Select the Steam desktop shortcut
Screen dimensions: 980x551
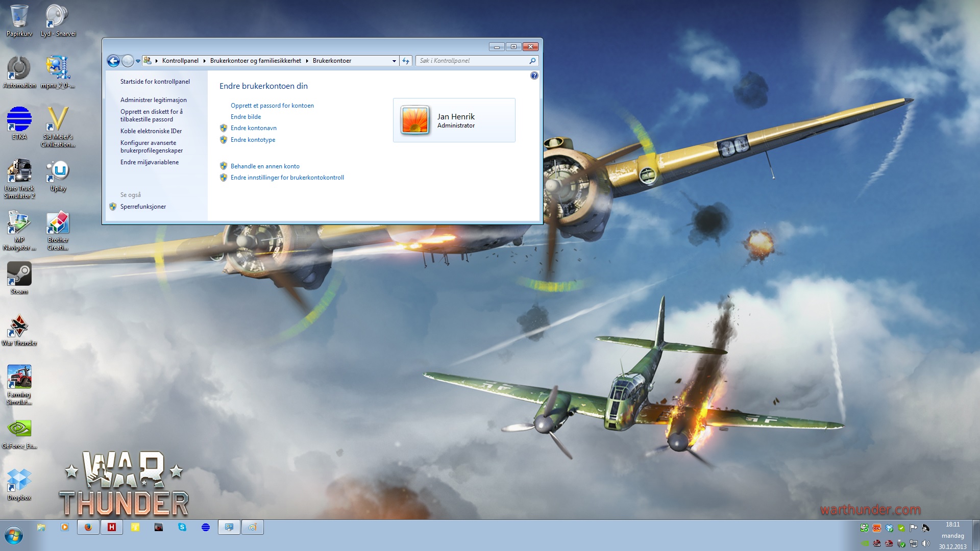[19, 278]
